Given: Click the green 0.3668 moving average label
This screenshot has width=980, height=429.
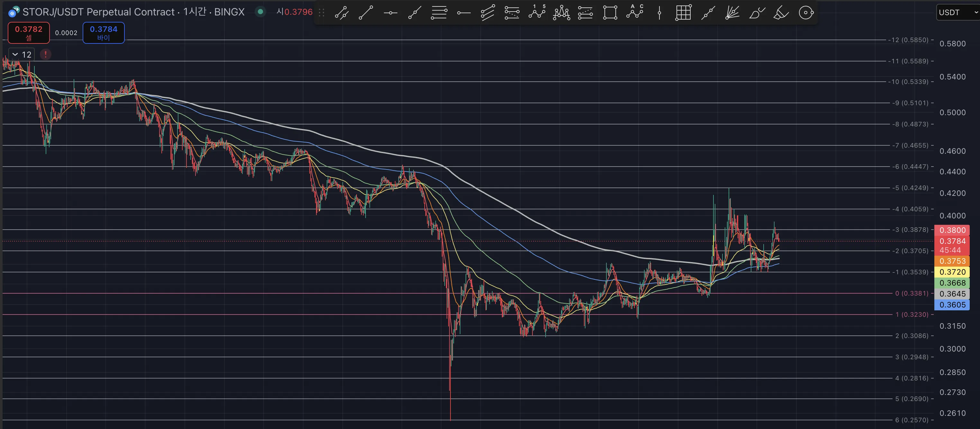Looking at the screenshot, I should (x=952, y=283).
